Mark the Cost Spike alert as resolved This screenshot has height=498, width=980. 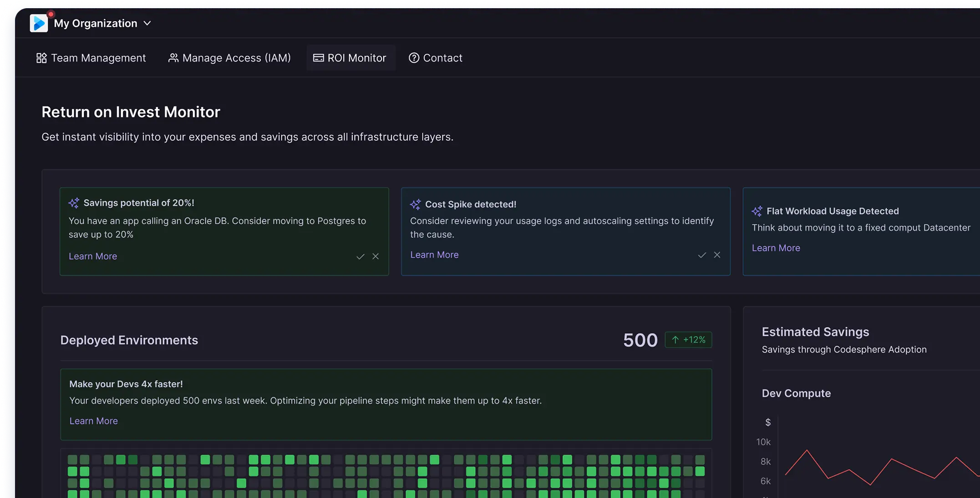point(701,255)
